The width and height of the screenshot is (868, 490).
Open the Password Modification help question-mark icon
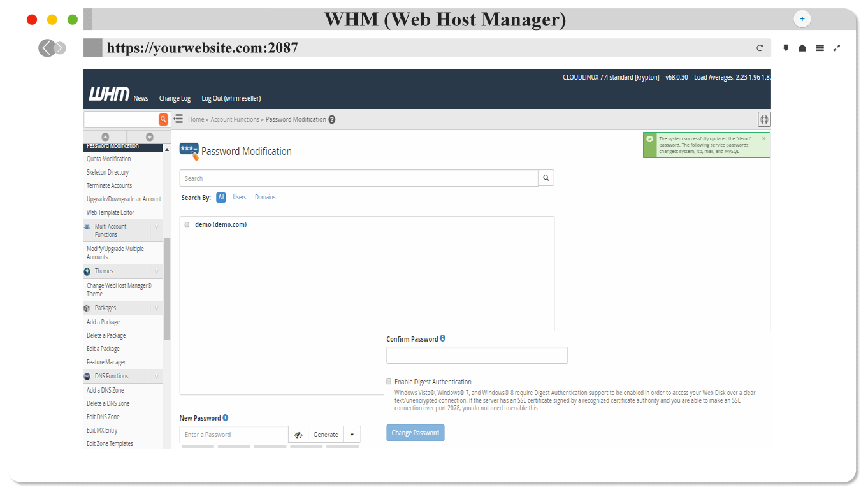point(332,119)
